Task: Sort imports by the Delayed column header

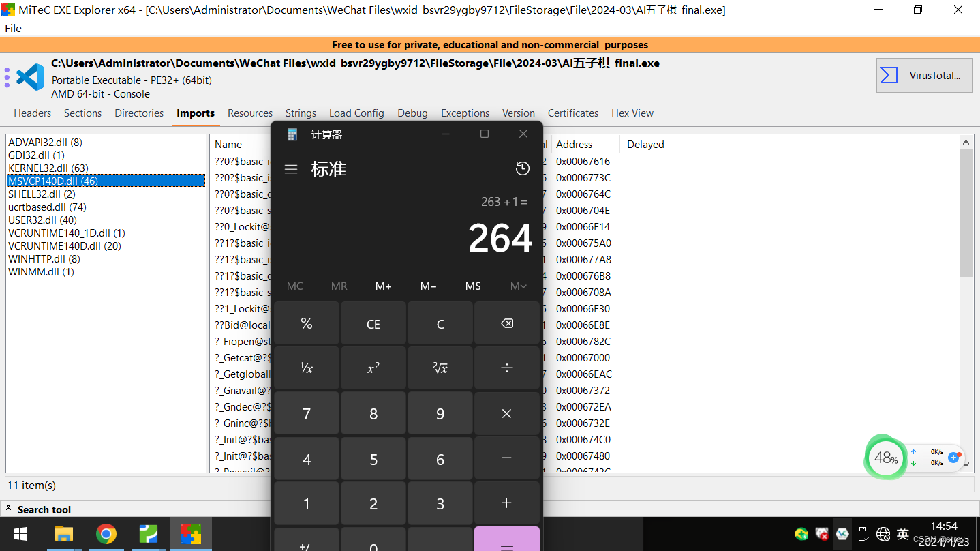Action: pyautogui.click(x=645, y=144)
